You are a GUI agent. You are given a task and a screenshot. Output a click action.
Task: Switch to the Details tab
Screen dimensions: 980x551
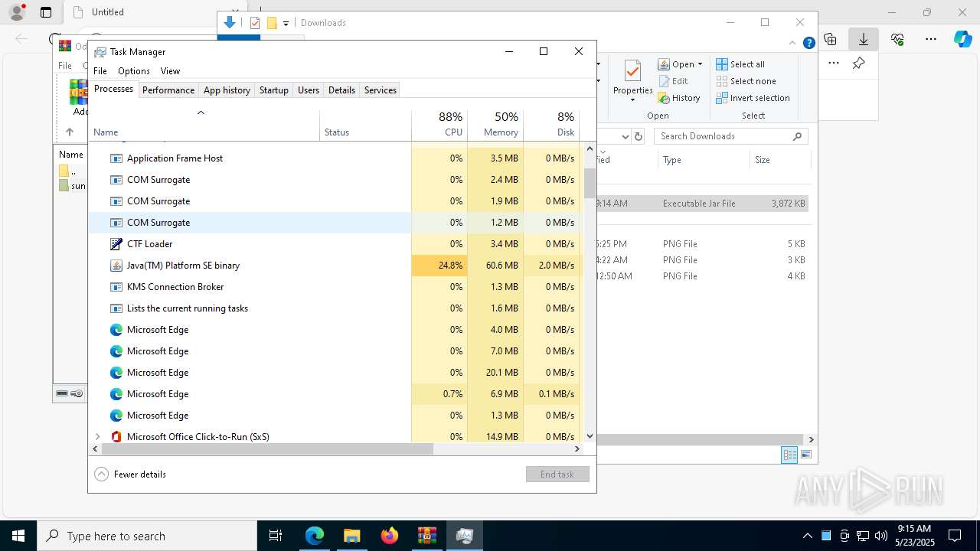341,90
